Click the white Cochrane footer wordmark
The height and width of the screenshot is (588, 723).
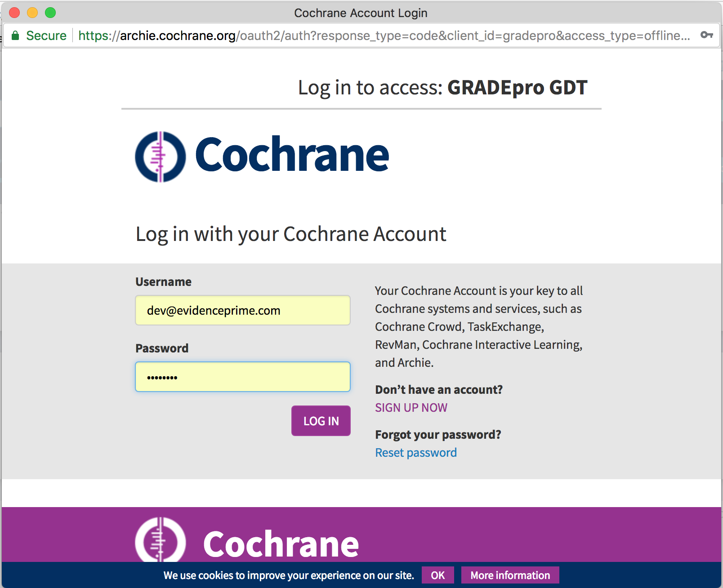click(281, 544)
